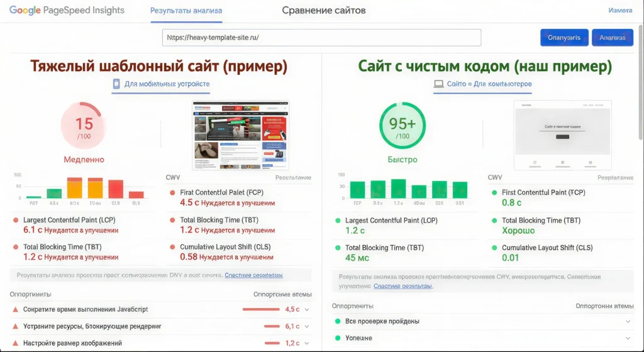Click the Google PageSpeed Insights logo
644x352 pixels.
tap(67, 10)
